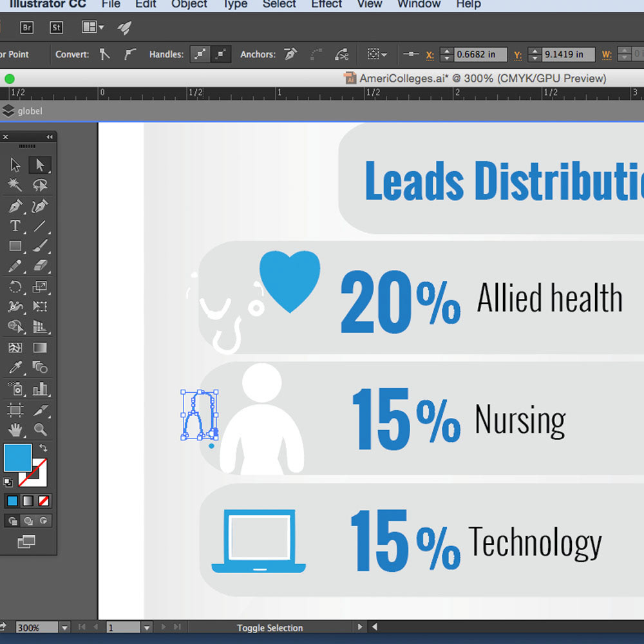Image resolution: width=644 pixels, height=644 pixels.
Task: Swap fill and stroke colors
Action: 43,448
